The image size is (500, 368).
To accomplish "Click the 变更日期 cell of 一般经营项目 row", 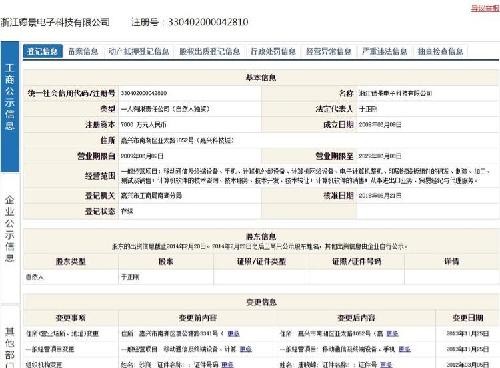I will (468, 349).
